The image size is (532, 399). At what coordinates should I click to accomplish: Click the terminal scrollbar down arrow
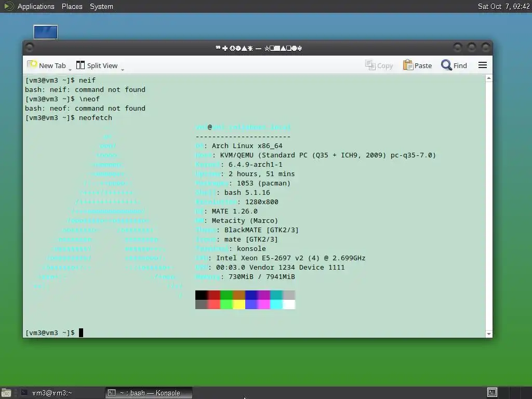pyautogui.click(x=489, y=334)
